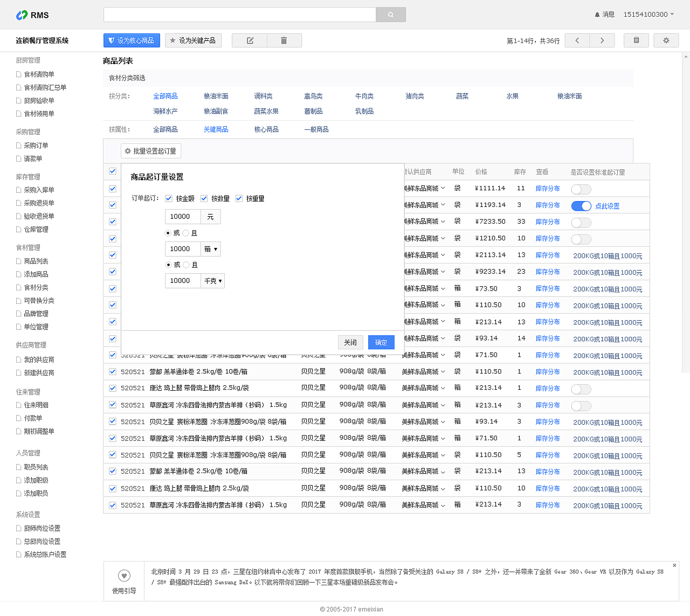Filter by category 牛肉类

[x=364, y=96]
